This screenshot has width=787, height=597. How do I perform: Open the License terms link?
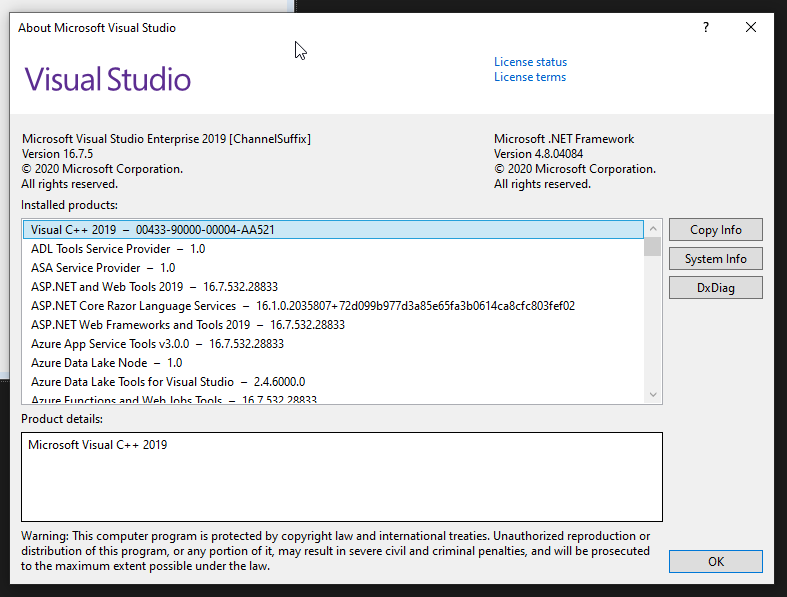(x=530, y=77)
